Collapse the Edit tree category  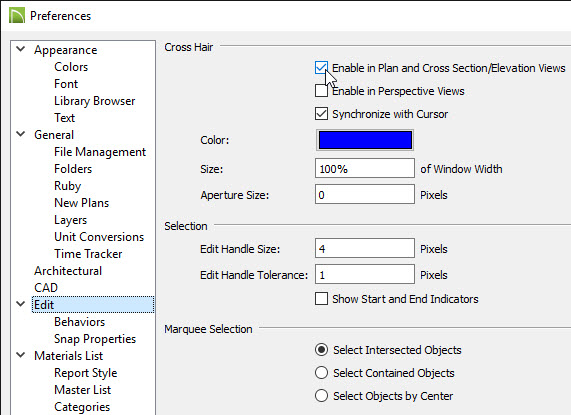(x=21, y=304)
